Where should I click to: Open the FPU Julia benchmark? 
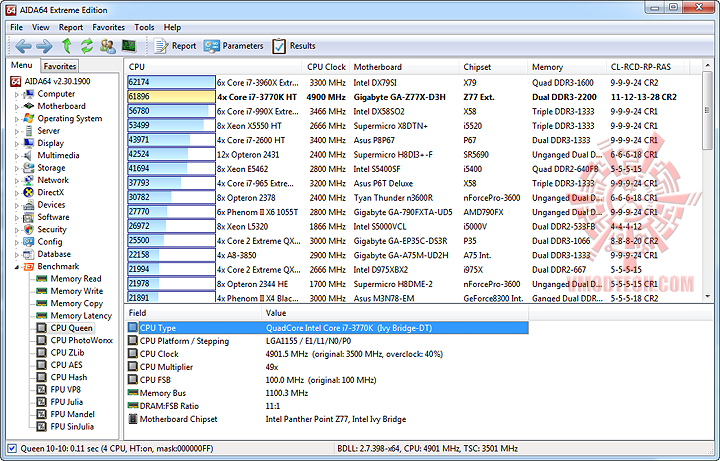pos(60,402)
